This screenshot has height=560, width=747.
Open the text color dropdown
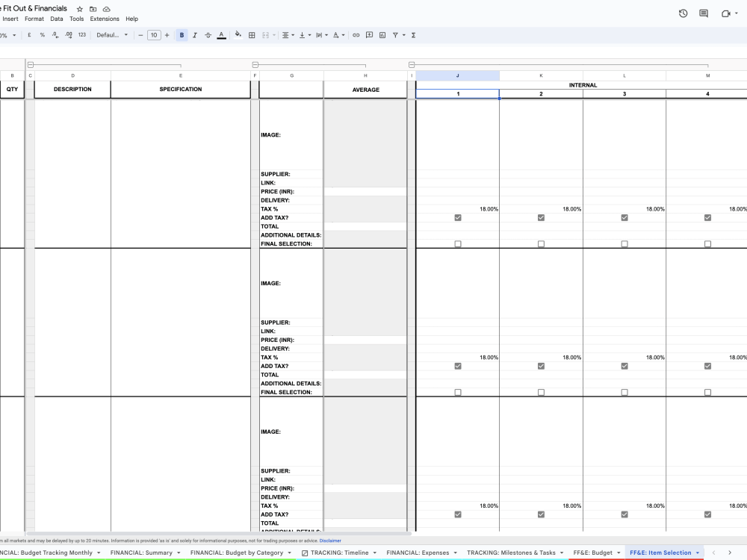click(223, 34)
